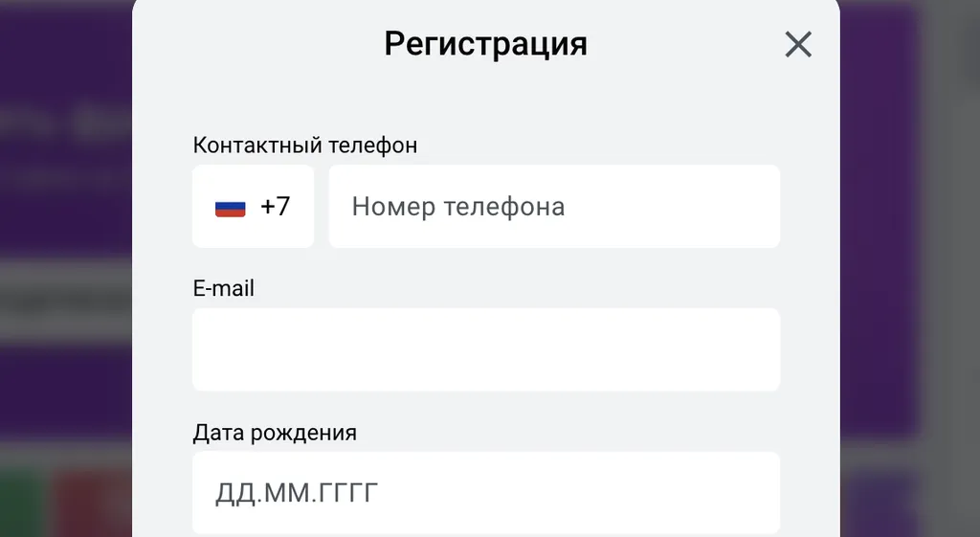
Task: Click into the E-mail text field
Action: point(485,349)
